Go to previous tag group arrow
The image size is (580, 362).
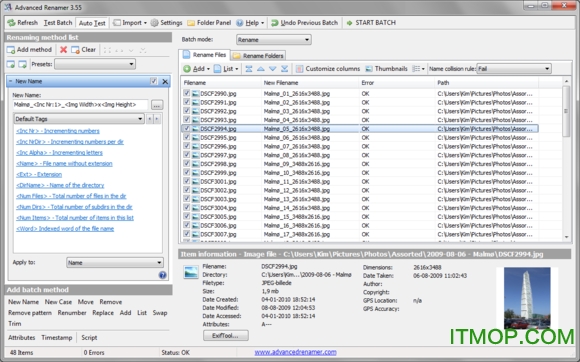[150, 119]
